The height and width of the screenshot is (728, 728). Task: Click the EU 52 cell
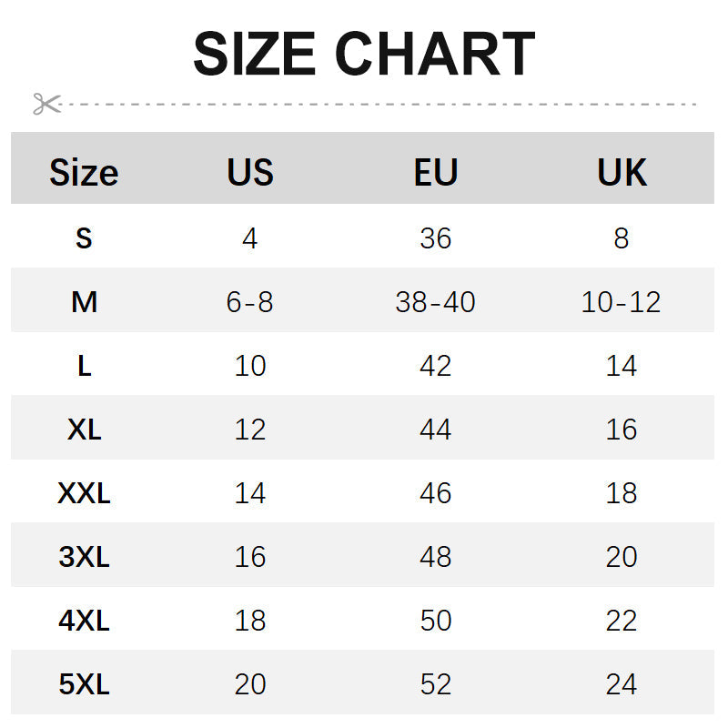point(436,684)
